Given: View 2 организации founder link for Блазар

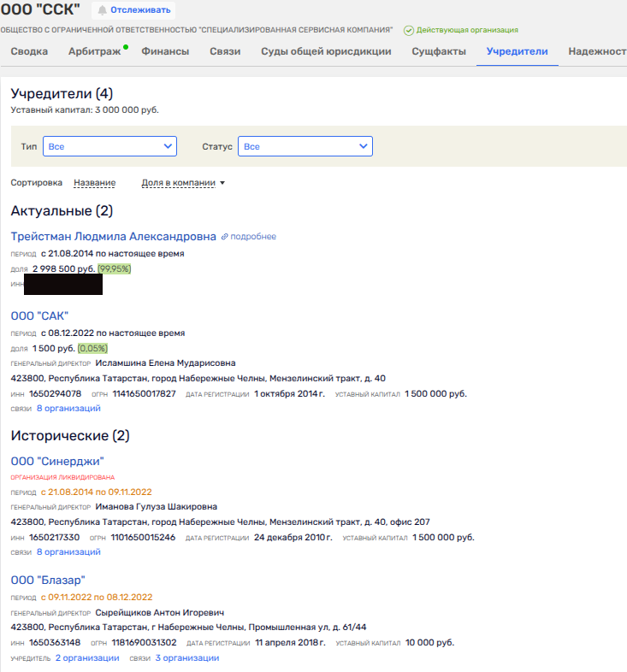Looking at the screenshot, I should coord(87,658).
